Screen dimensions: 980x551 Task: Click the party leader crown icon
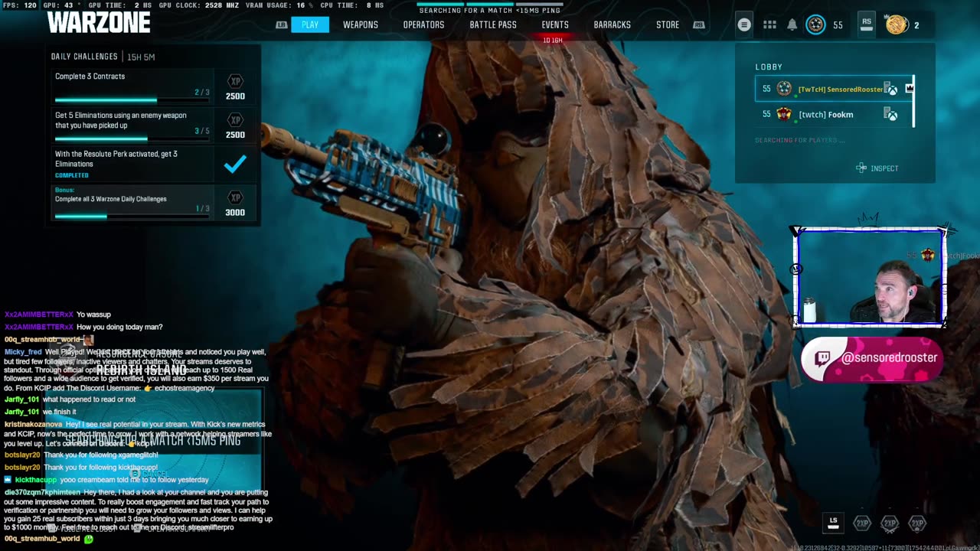click(x=910, y=89)
